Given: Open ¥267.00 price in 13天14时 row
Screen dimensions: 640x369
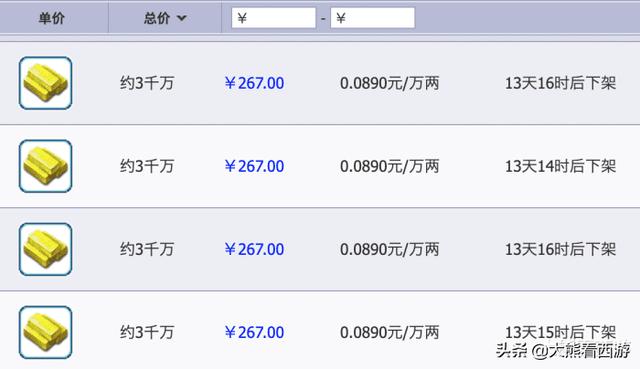Looking at the screenshot, I should (254, 166).
